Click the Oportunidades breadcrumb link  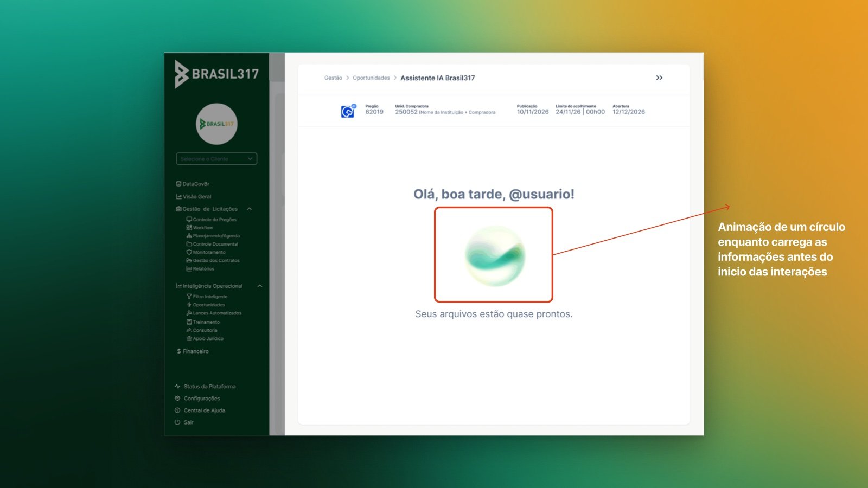[x=371, y=78]
